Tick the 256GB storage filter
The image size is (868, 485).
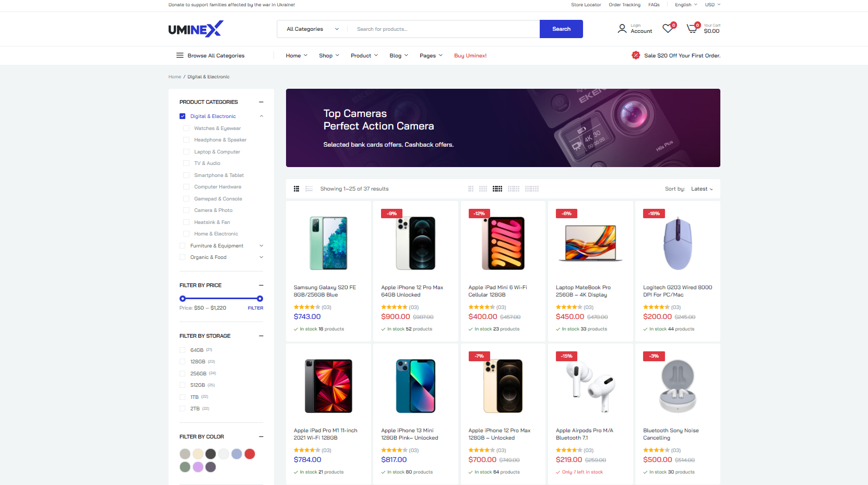pos(183,373)
